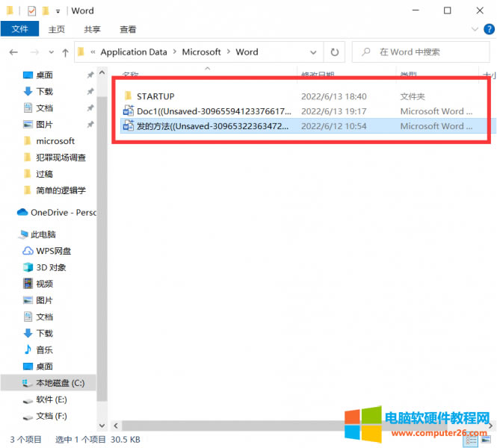The height and width of the screenshot is (448, 497).
Task: Click in the 在 Word 中搜索 search box
Action: pyautogui.click(x=426, y=52)
